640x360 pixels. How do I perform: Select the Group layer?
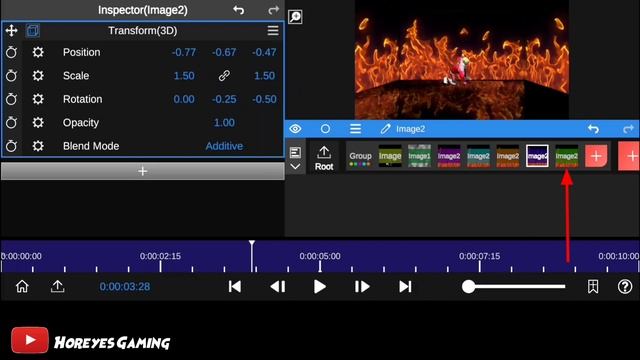(360, 158)
